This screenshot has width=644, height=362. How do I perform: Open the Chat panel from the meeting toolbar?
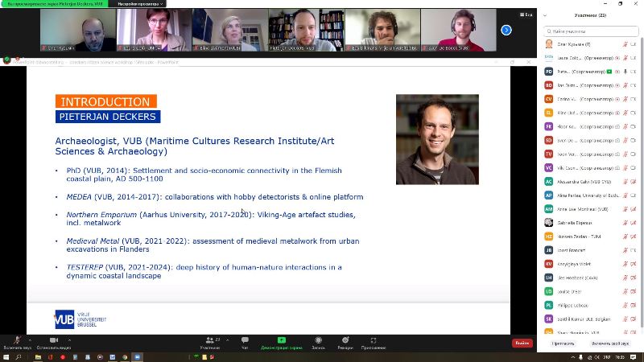tap(245, 342)
